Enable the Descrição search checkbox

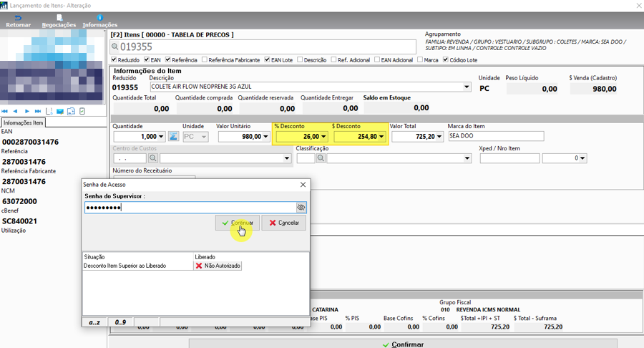(300, 60)
